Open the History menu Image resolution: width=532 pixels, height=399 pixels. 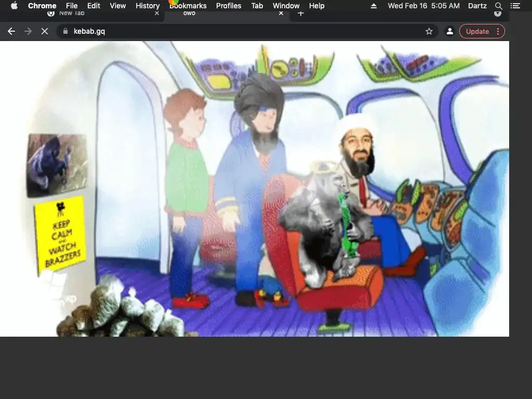(148, 6)
